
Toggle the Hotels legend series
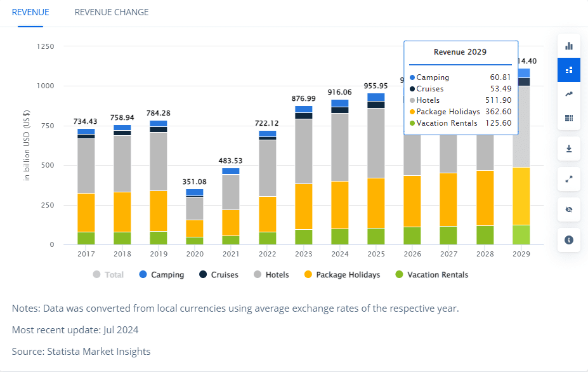click(x=271, y=275)
